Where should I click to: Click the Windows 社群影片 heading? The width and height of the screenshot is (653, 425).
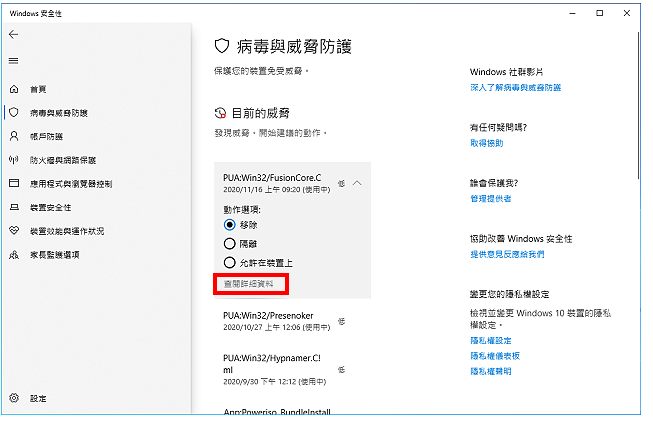pyautogui.click(x=506, y=72)
